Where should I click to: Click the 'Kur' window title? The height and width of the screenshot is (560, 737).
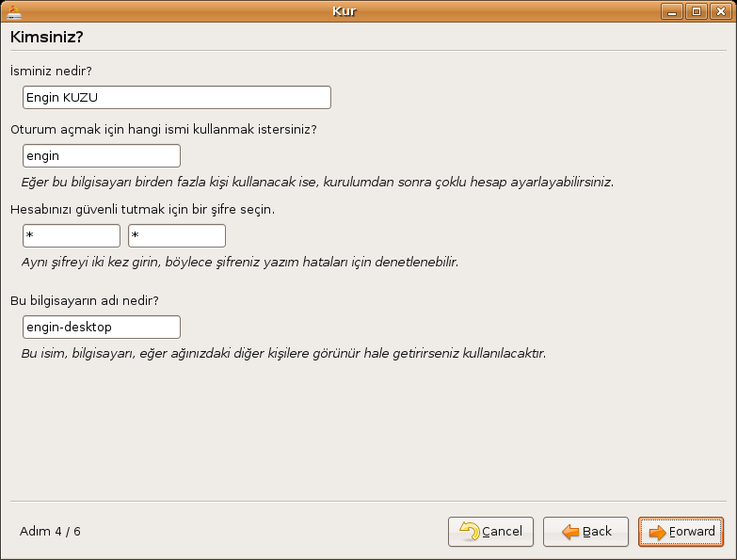coord(344,11)
